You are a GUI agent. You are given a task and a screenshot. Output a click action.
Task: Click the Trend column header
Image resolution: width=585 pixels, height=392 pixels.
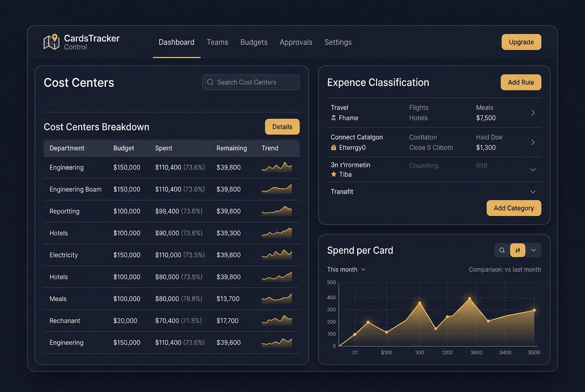270,148
